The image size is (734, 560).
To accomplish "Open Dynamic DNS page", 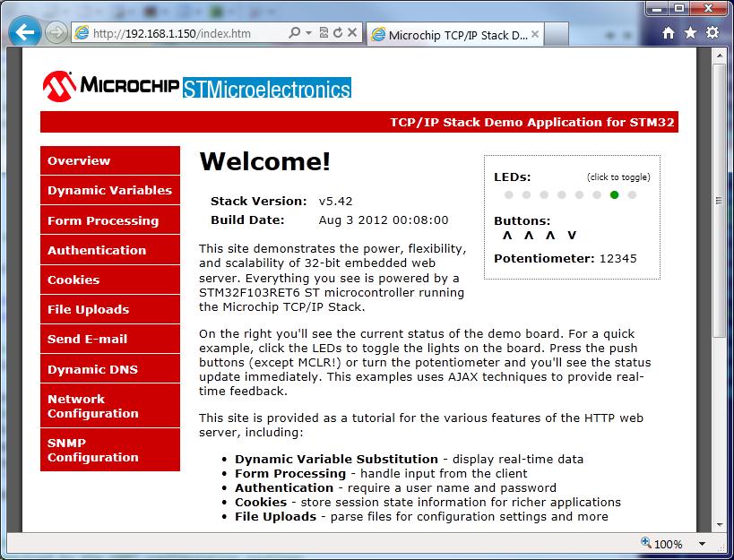I will [110, 369].
